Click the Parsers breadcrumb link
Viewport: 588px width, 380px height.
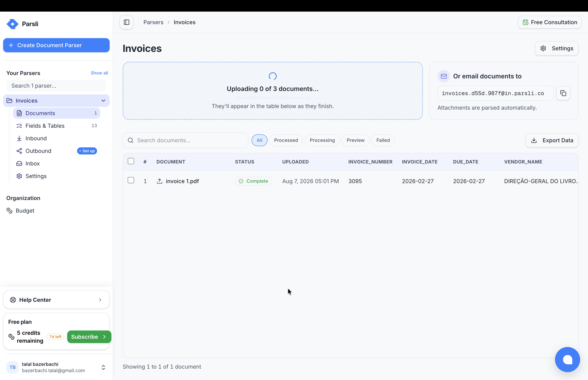click(x=153, y=22)
